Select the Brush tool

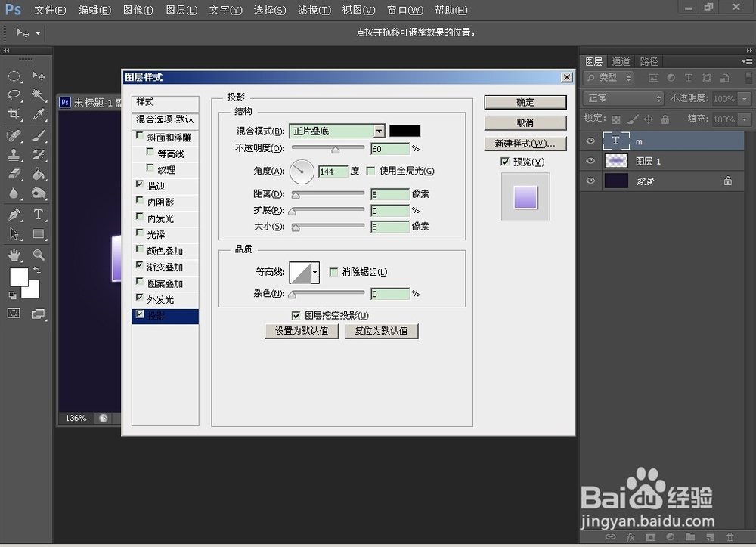[x=38, y=135]
